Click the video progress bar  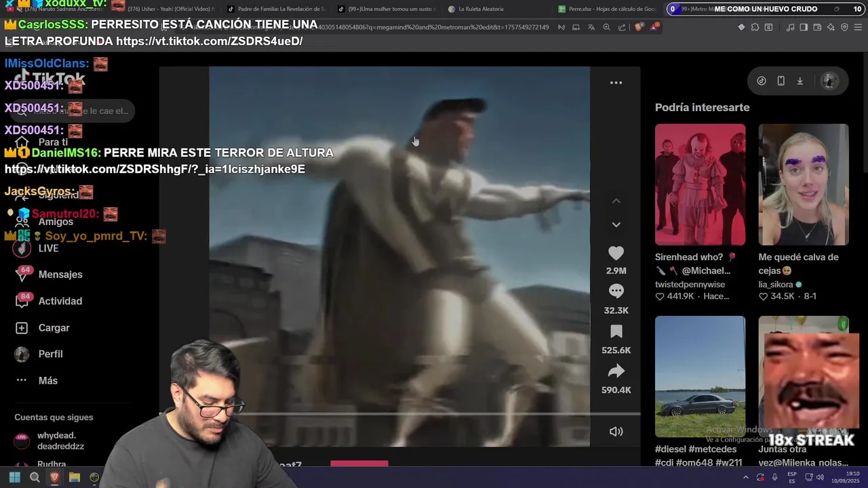399,413
